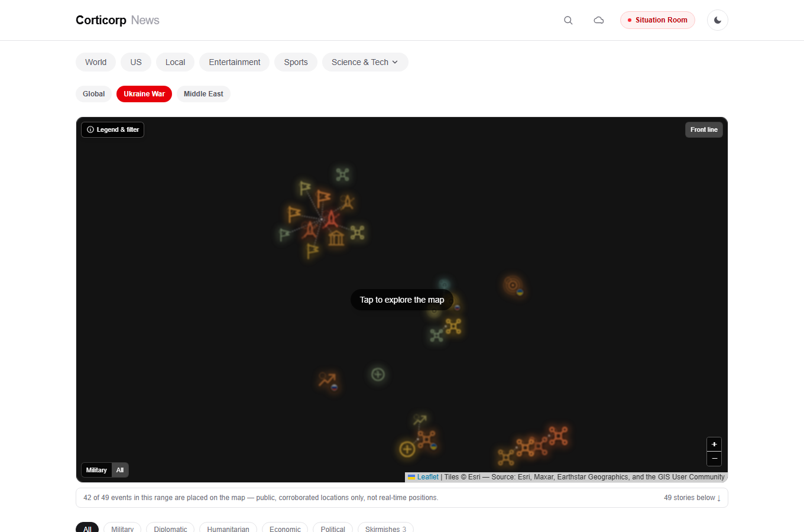Click the rightmost orange drone in the bottom chain
The image size is (804, 532).
[x=557, y=436]
